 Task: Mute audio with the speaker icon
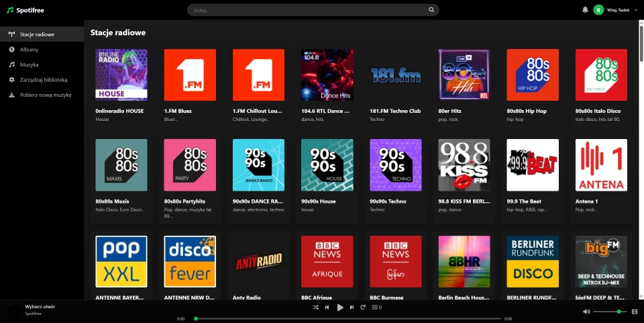(586, 312)
